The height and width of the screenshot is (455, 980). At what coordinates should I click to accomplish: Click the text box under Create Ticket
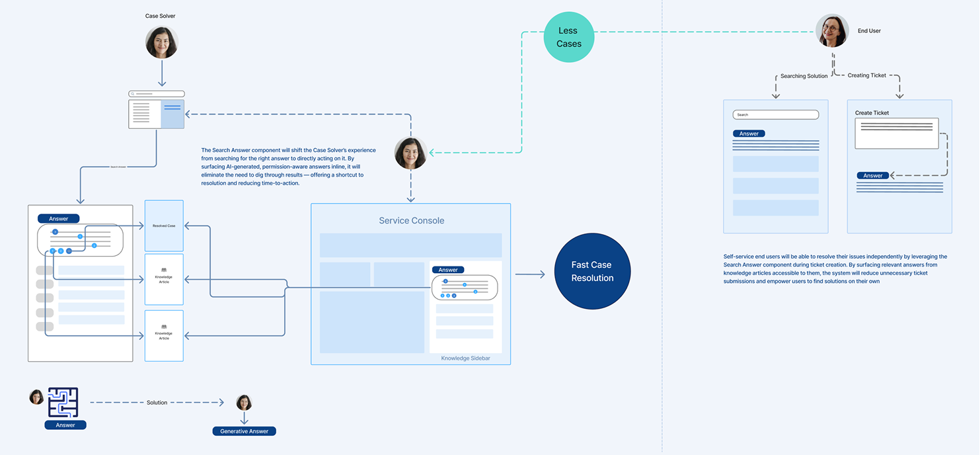click(897, 134)
